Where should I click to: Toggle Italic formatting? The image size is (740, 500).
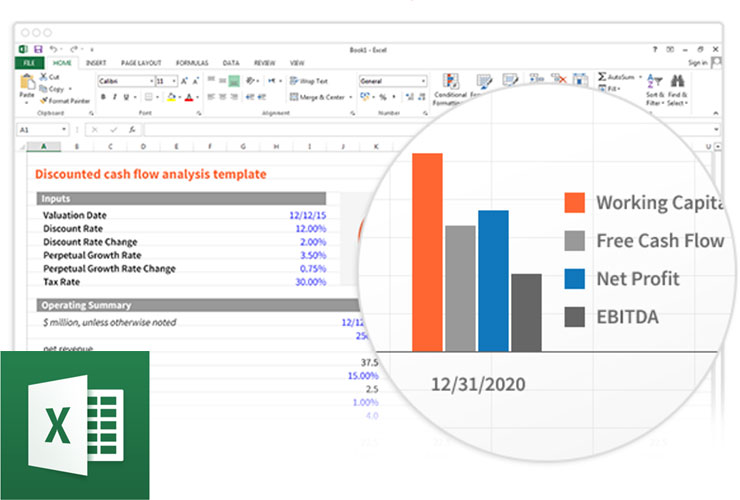(115, 97)
